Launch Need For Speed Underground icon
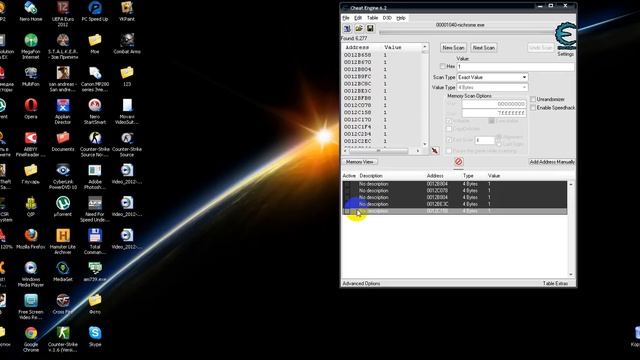 (x=95, y=209)
